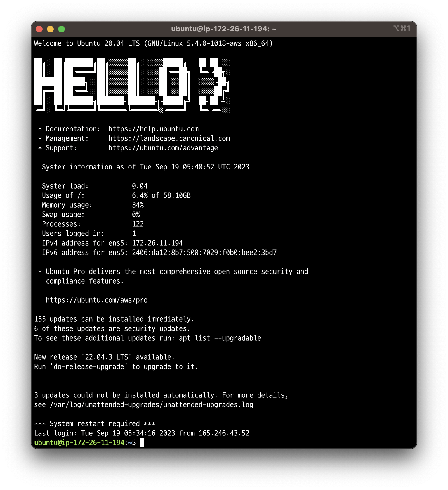Click the disk usage value 6.4% of 58.10GB

(161, 195)
